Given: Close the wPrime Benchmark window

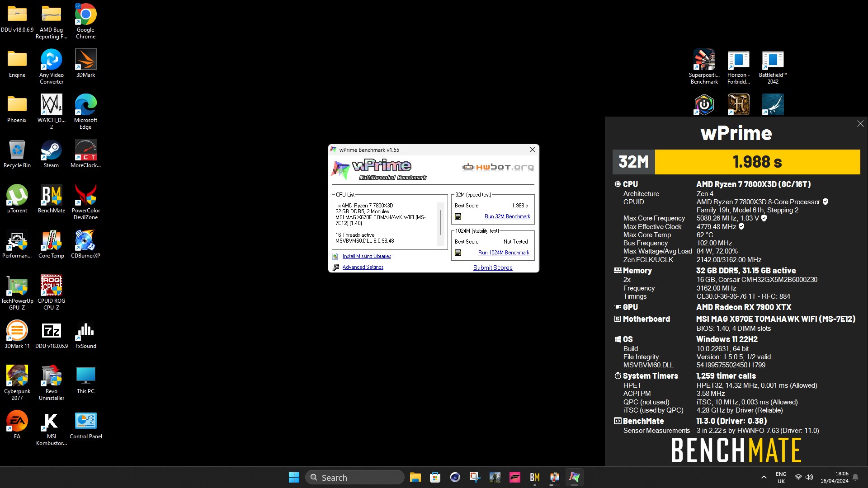Looking at the screenshot, I should (532, 150).
